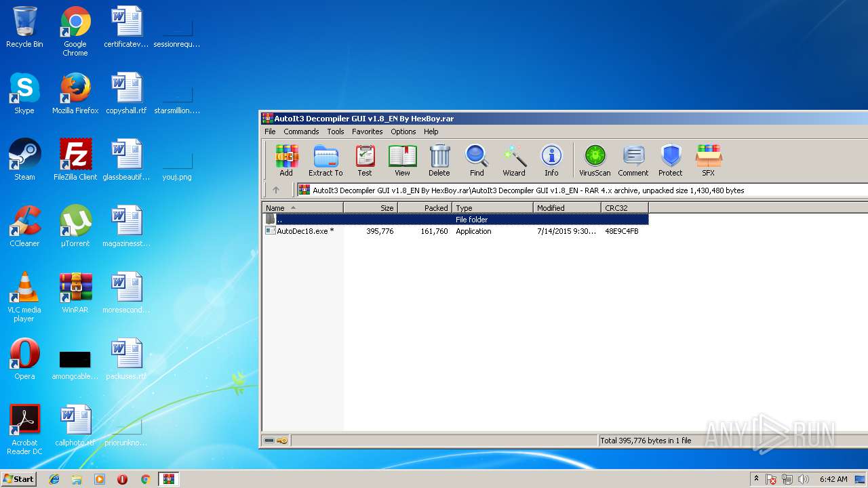Open callphoto.rtf desktop document
This screenshot has height=488, width=868.
(75, 426)
